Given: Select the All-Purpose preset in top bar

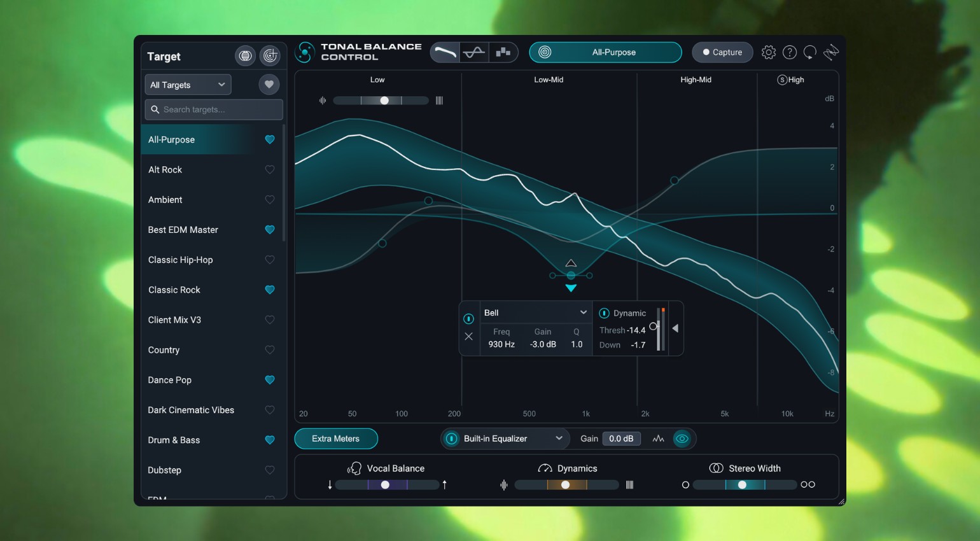Looking at the screenshot, I should 605,52.
